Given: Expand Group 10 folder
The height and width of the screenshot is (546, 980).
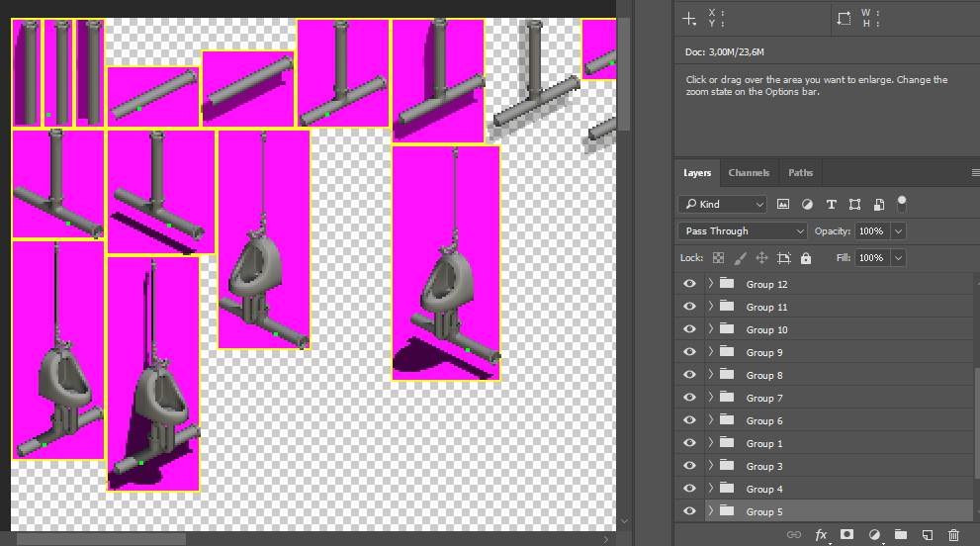Looking at the screenshot, I should coord(711,329).
